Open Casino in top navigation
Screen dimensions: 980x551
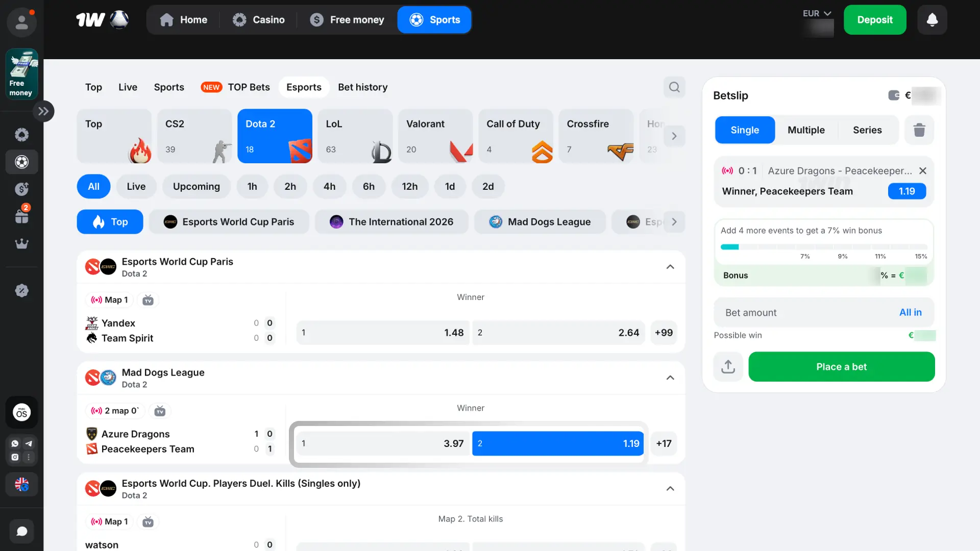[259, 20]
